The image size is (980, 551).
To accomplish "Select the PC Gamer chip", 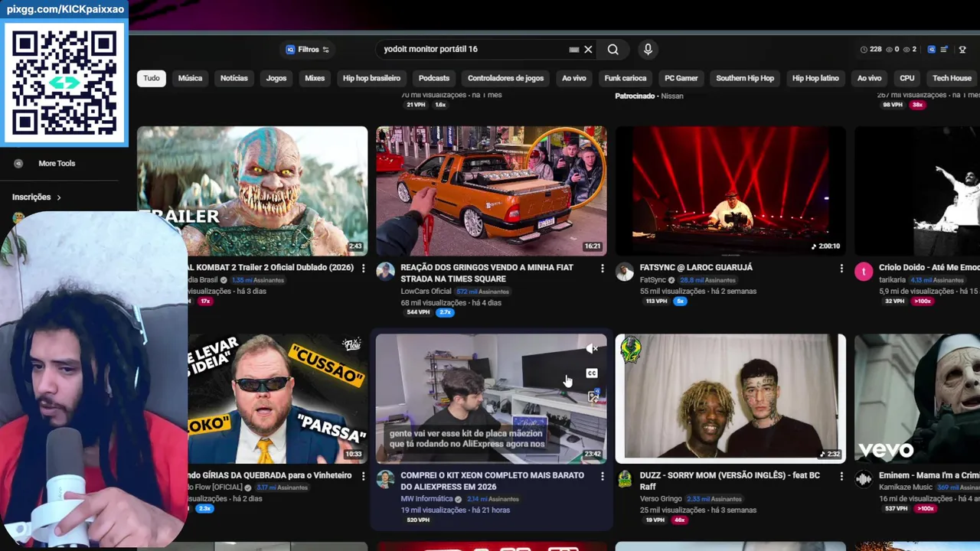I will [x=681, y=78].
